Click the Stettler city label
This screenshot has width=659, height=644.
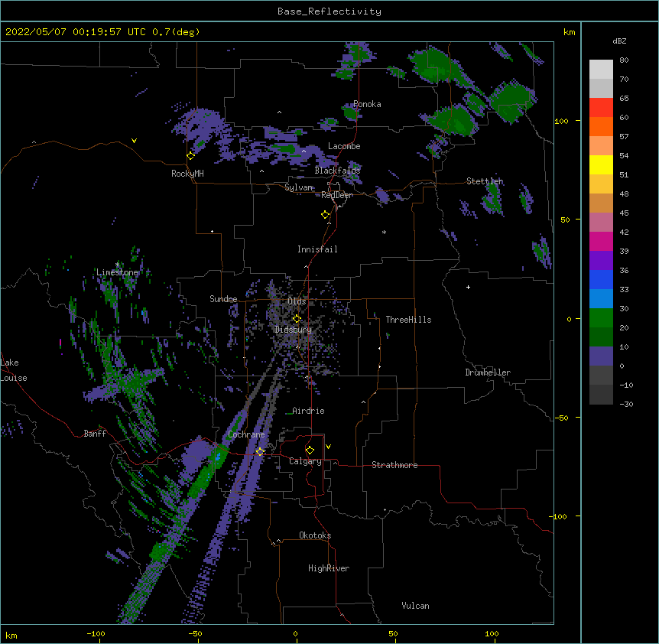click(485, 181)
